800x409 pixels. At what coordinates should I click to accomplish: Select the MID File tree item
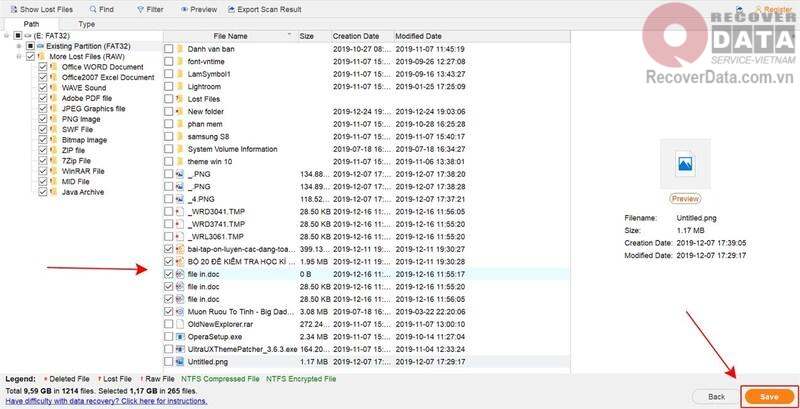coord(76,182)
